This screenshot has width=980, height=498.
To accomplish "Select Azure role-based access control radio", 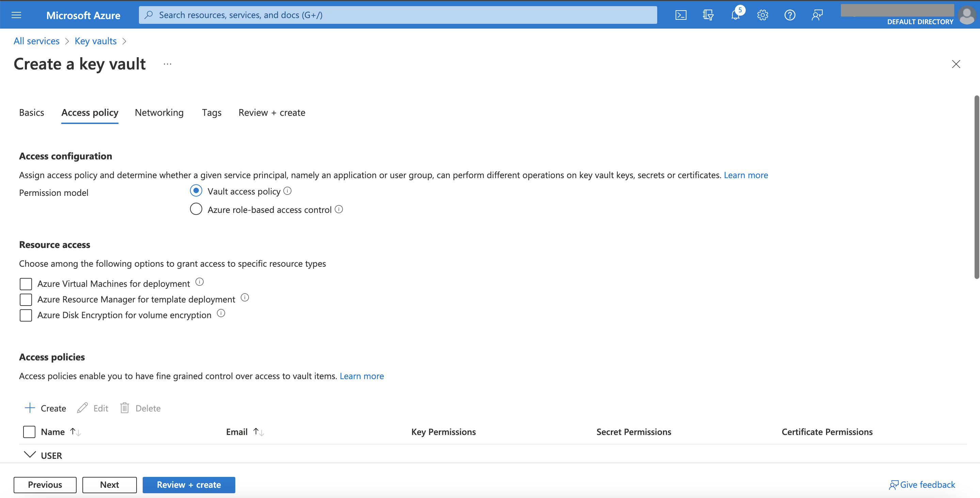I will pos(196,209).
